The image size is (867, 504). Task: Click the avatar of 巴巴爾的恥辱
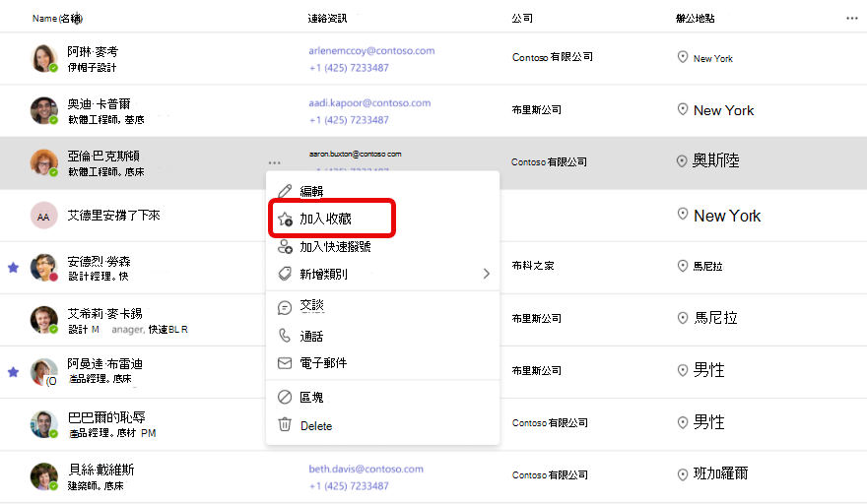(x=44, y=424)
